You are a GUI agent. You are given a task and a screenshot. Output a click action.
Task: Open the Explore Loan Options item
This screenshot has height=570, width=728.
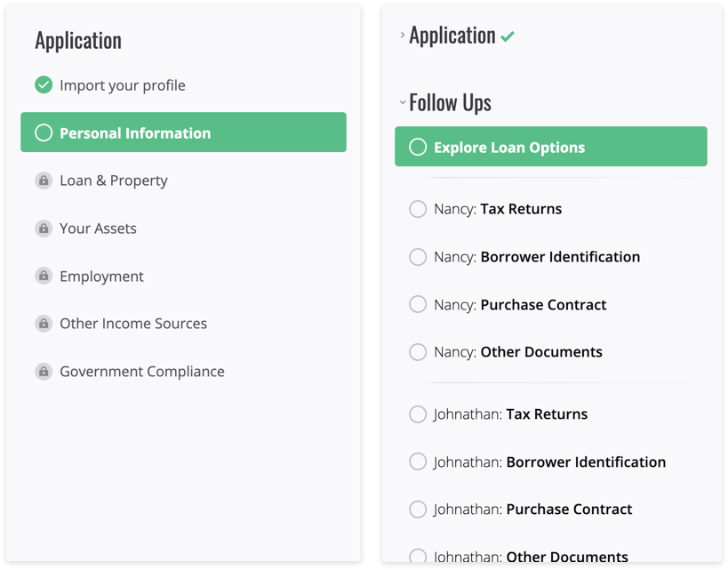click(551, 147)
